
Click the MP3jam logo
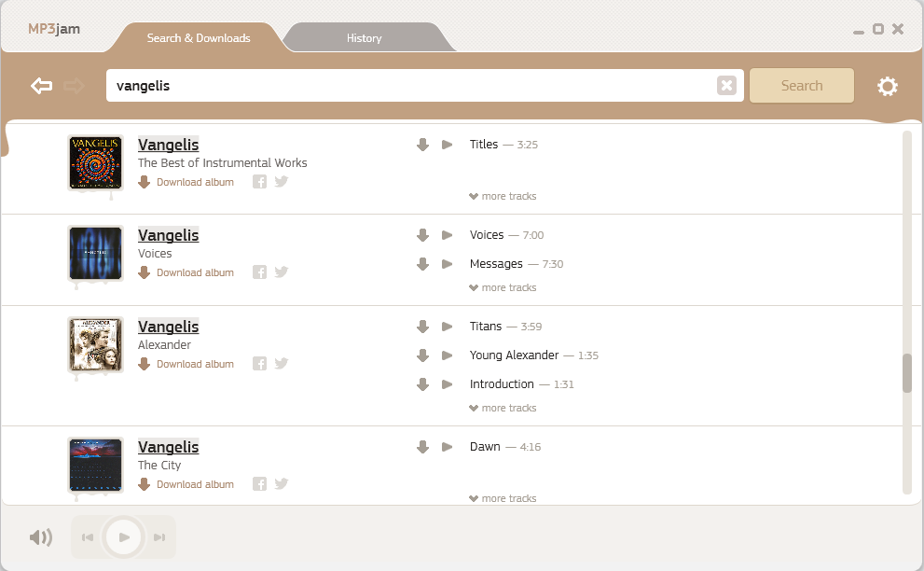click(54, 29)
